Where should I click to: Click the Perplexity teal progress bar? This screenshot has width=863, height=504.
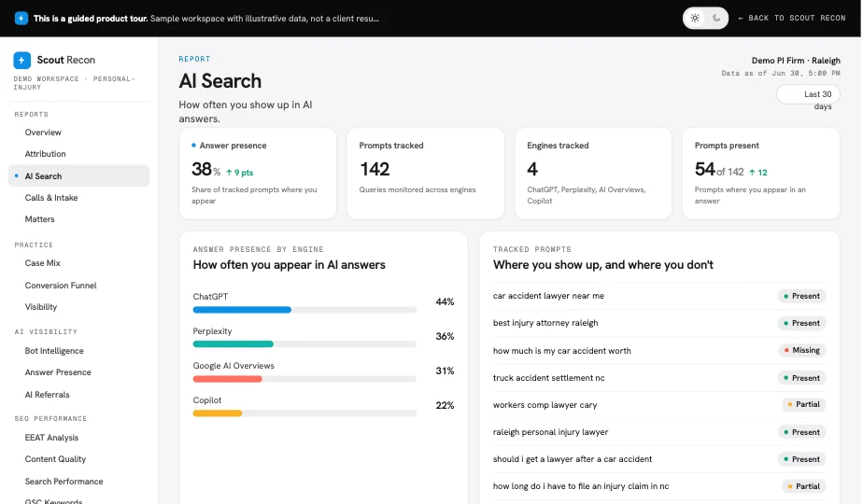(233, 344)
